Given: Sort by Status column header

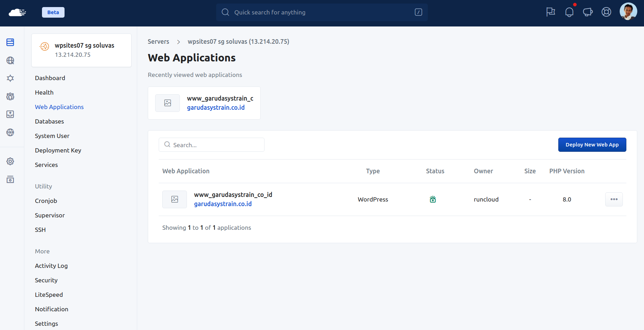Looking at the screenshot, I should [435, 171].
